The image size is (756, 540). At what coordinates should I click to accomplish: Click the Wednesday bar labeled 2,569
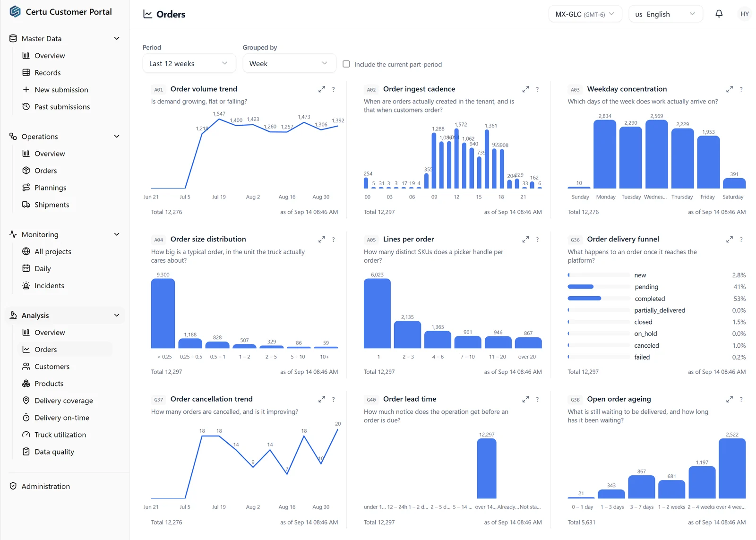tap(656, 154)
